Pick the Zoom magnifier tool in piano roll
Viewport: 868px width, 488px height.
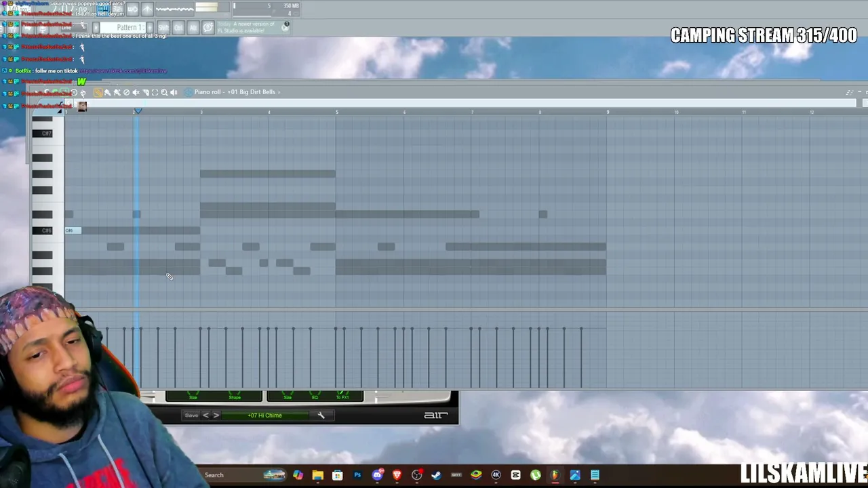(164, 92)
